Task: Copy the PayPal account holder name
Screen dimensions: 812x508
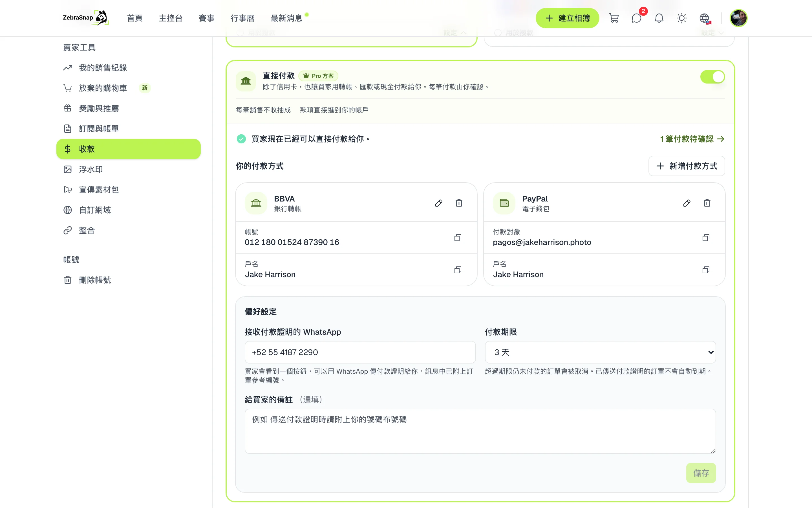Action: tap(706, 270)
